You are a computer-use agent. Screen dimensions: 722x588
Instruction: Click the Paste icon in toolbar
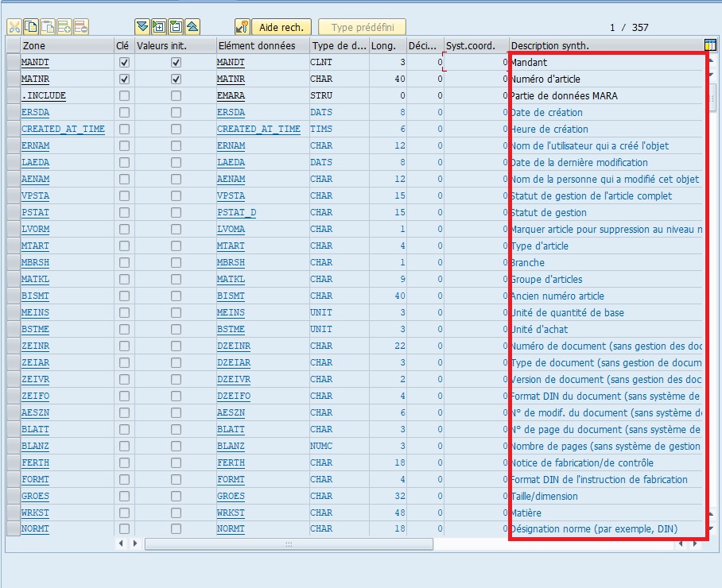(x=48, y=27)
